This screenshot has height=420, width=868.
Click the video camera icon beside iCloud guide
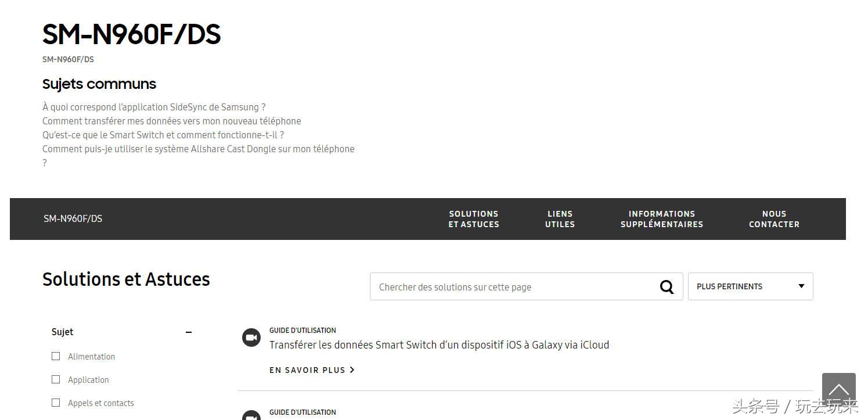pos(251,338)
